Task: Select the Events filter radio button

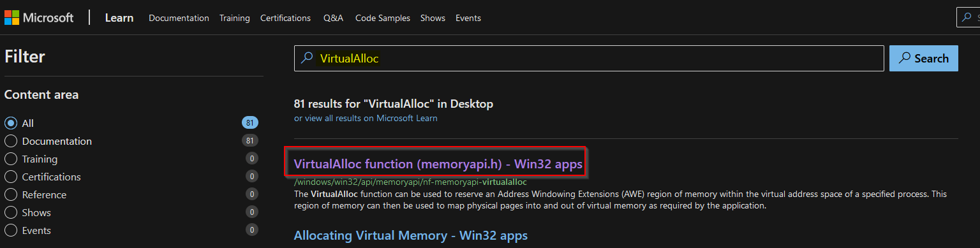Action: [x=10, y=230]
